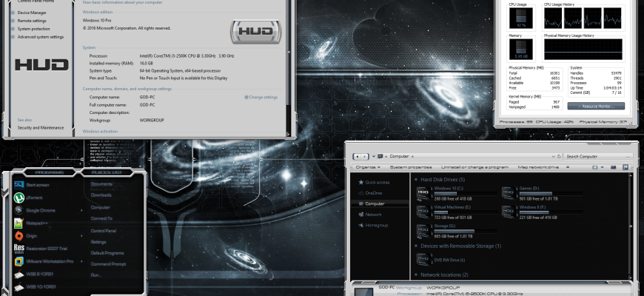Expand the Network locations group

click(416, 275)
